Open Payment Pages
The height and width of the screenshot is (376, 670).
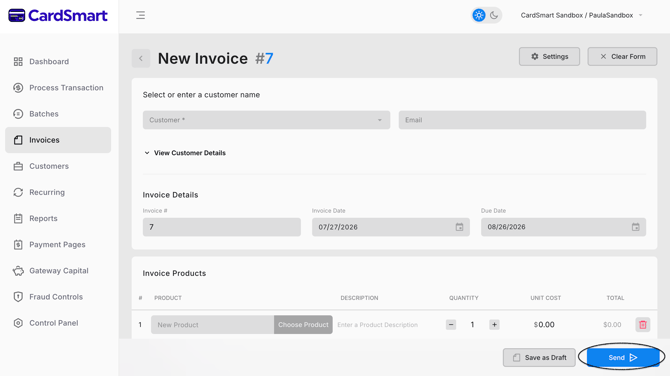click(x=58, y=244)
